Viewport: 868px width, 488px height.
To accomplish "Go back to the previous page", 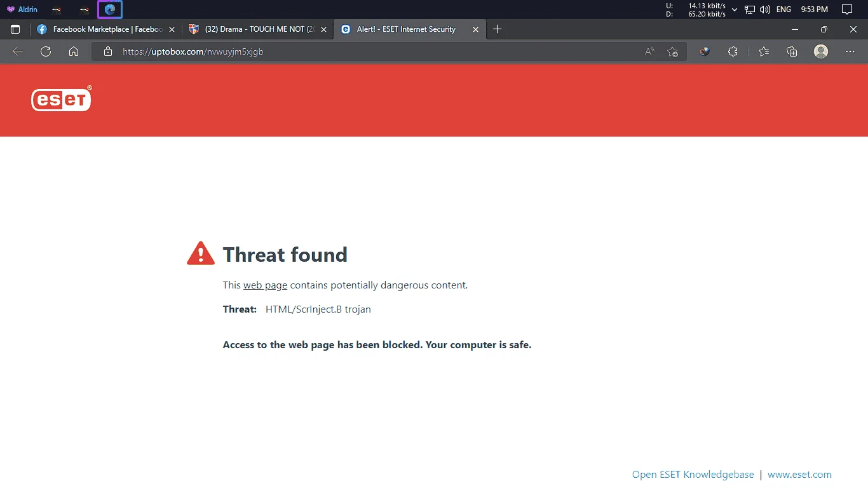I will [18, 51].
